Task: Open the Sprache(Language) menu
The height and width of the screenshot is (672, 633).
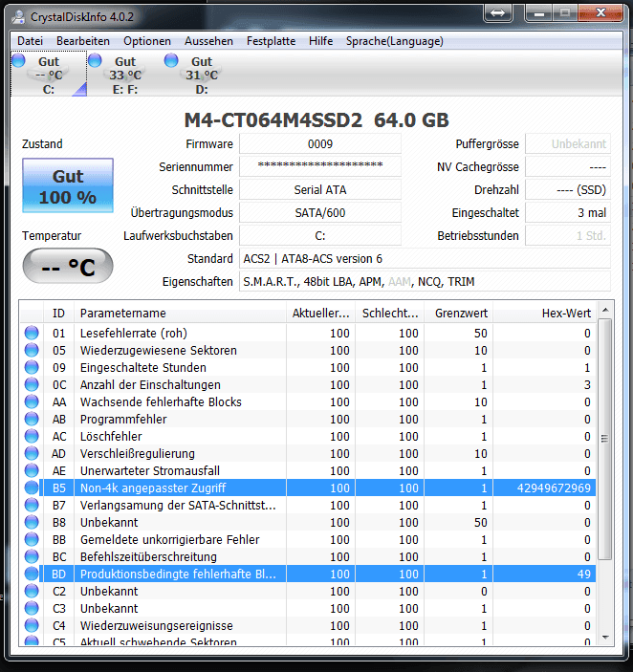Action: (395, 41)
